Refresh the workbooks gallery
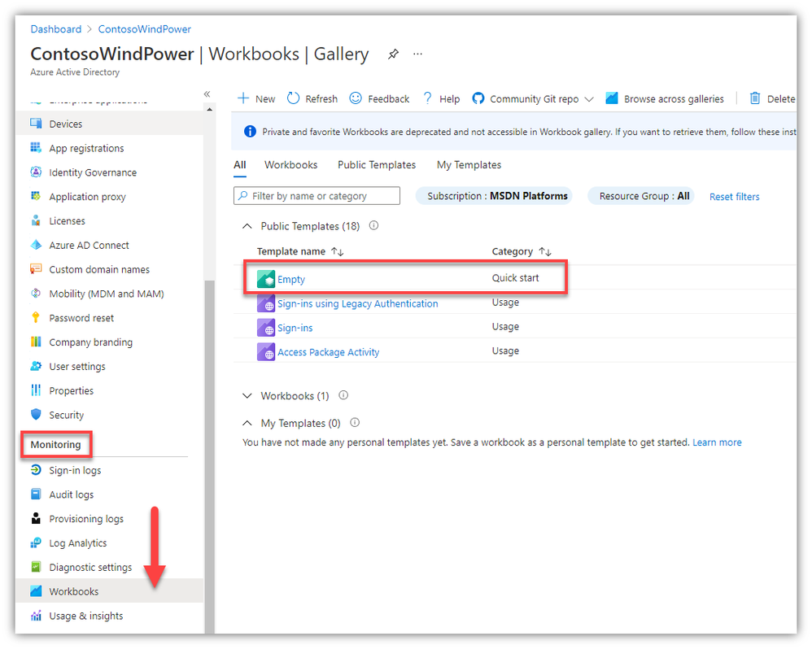 (x=312, y=98)
